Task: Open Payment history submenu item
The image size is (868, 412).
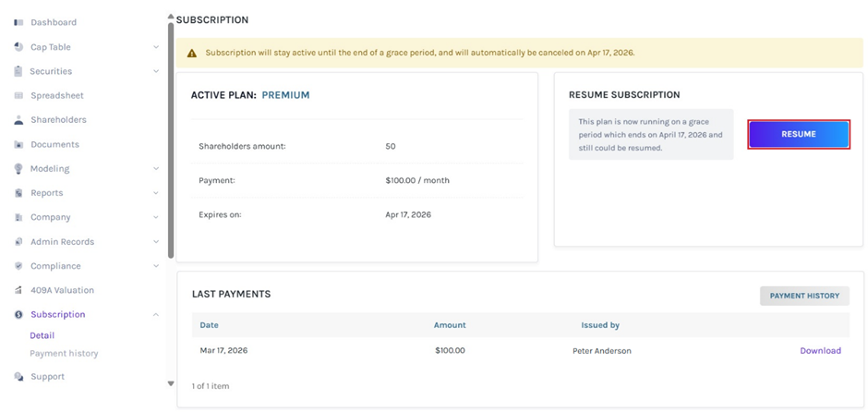Action: click(64, 353)
